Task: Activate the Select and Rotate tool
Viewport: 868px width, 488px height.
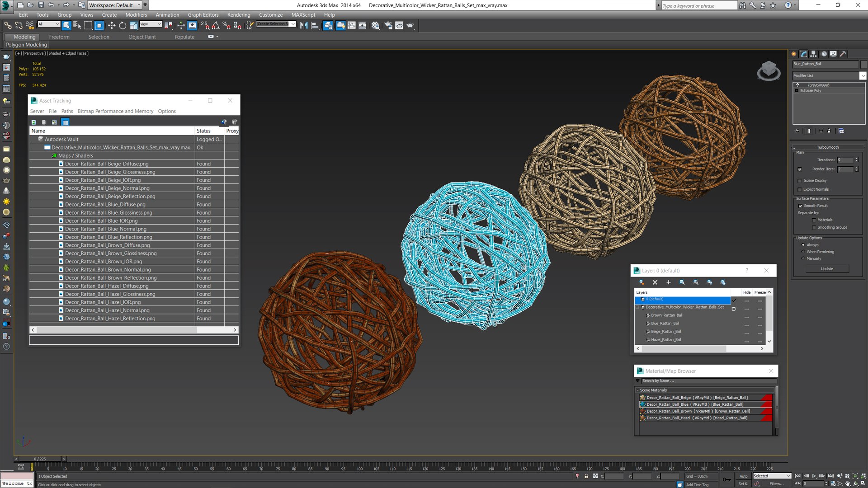Action: point(123,25)
